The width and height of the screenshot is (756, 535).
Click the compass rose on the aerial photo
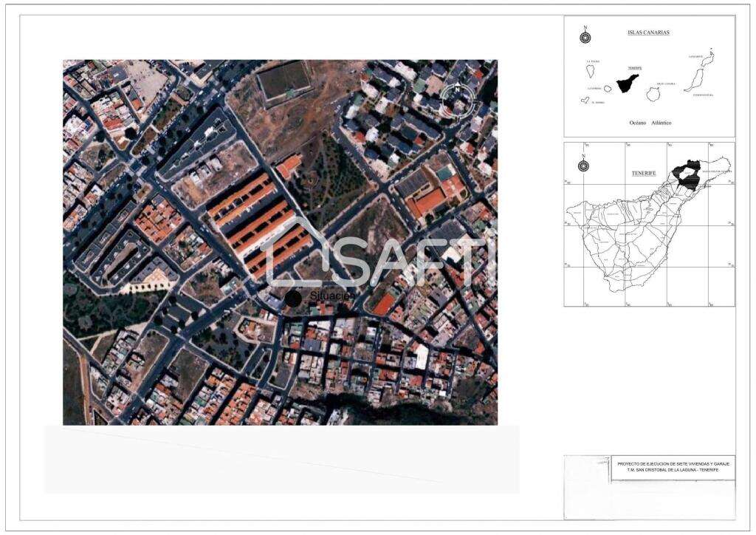(x=458, y=101)
